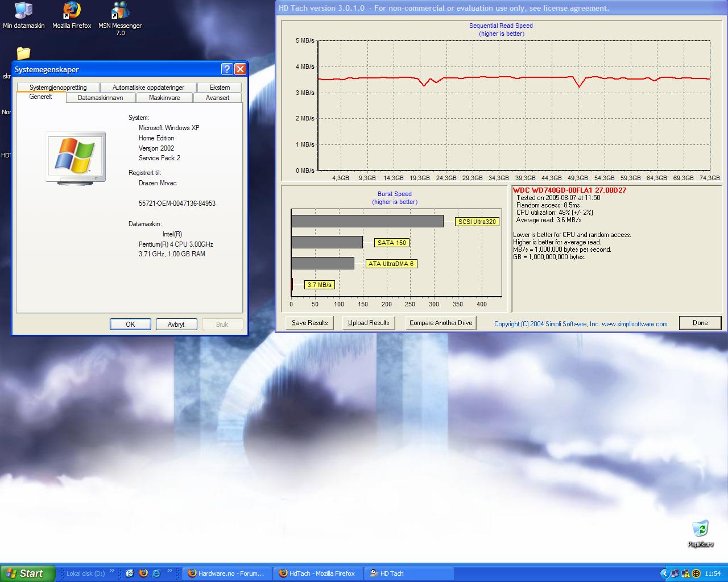The height and width of the screenshot is (582, 728).
Task: Click the network warning tray icon
Action: click(685, 573)
